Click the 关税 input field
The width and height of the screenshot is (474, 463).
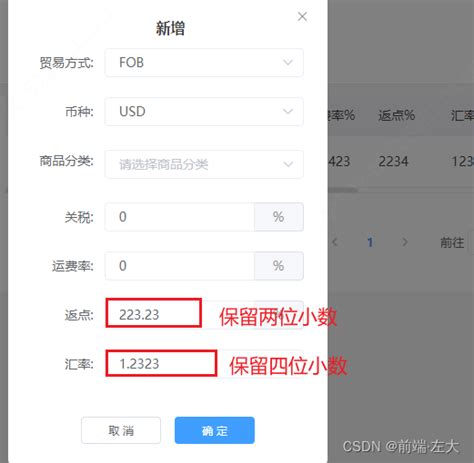[x=180, y=217]
